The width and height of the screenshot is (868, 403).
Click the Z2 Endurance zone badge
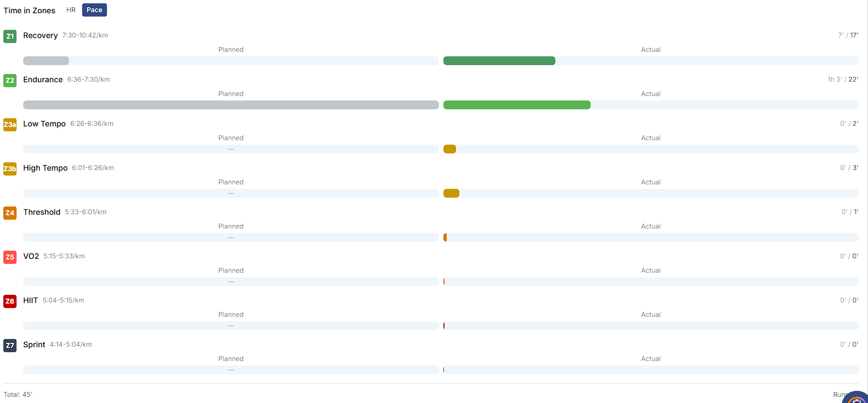10,81
